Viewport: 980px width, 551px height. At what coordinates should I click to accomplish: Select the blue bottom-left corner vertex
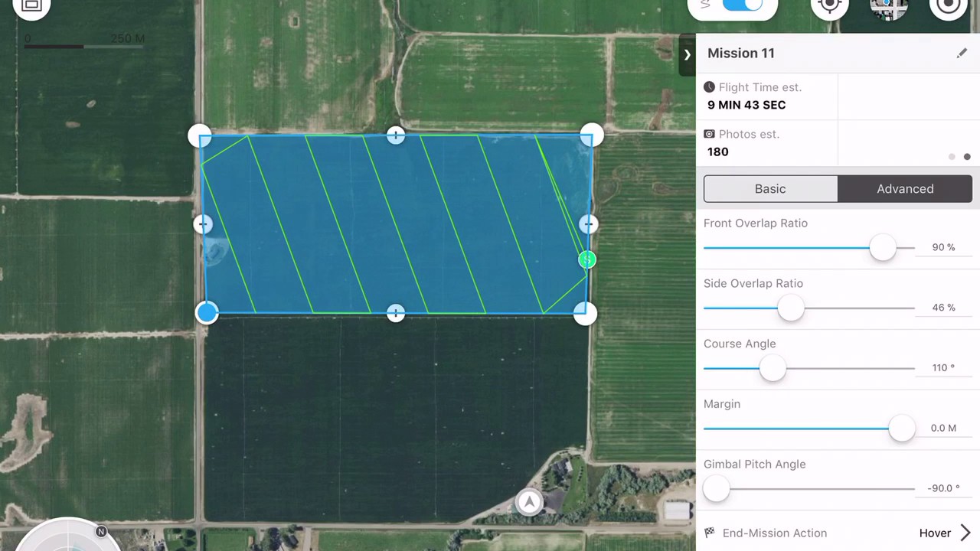207,312
